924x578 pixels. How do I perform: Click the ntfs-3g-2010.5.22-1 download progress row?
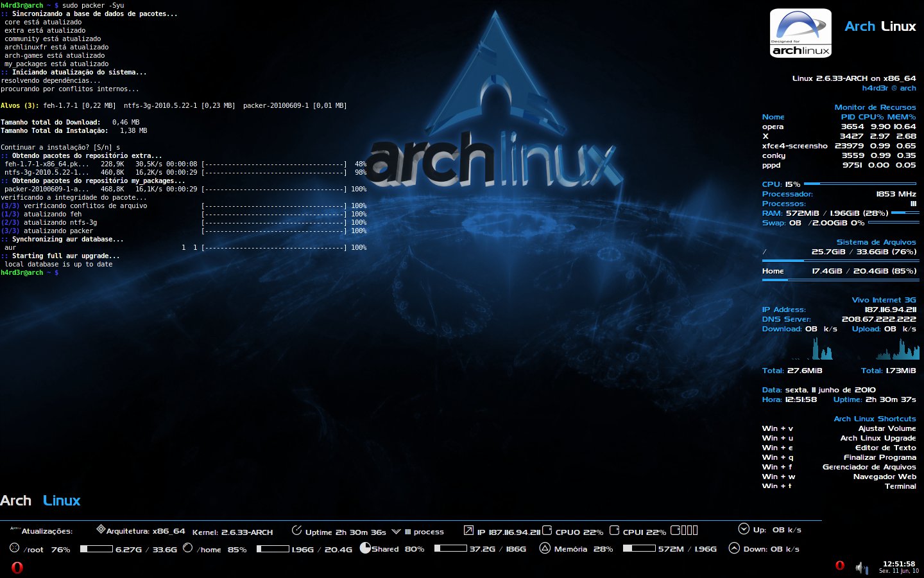(x=185, y=172)
